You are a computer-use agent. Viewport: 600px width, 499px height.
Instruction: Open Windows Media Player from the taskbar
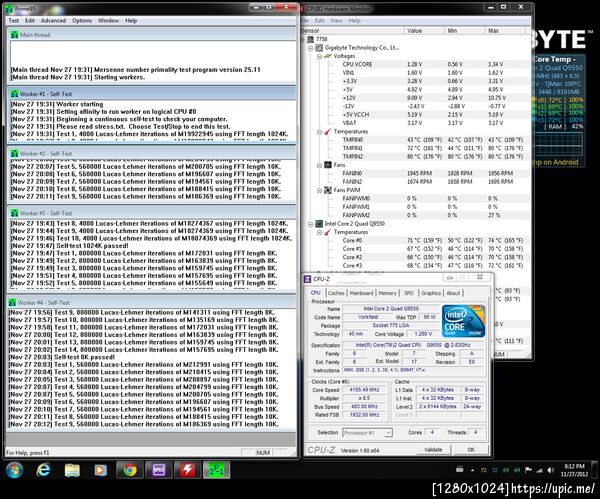(x=100, y=470)
